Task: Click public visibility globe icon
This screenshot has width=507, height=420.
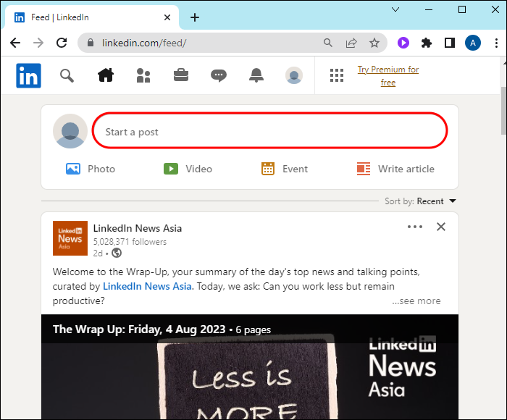Action: tap(117, 253)
